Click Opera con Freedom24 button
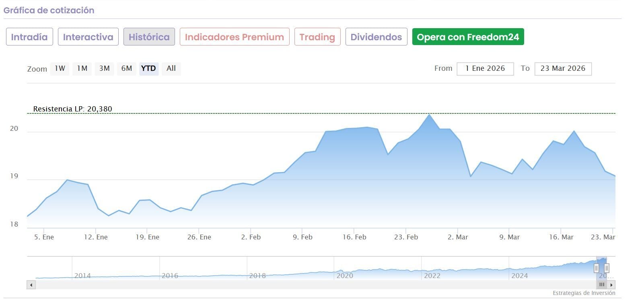 (x=468, y=37)
